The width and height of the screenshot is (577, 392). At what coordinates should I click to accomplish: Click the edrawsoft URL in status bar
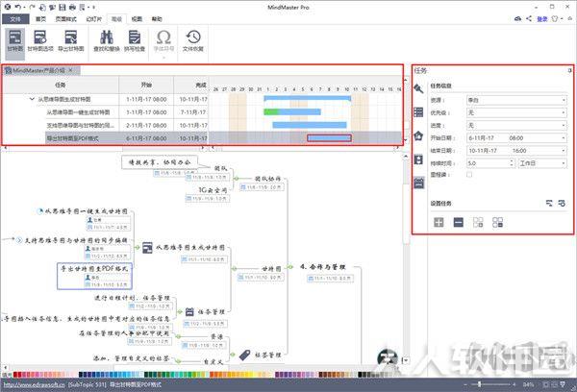coord(35,384)
